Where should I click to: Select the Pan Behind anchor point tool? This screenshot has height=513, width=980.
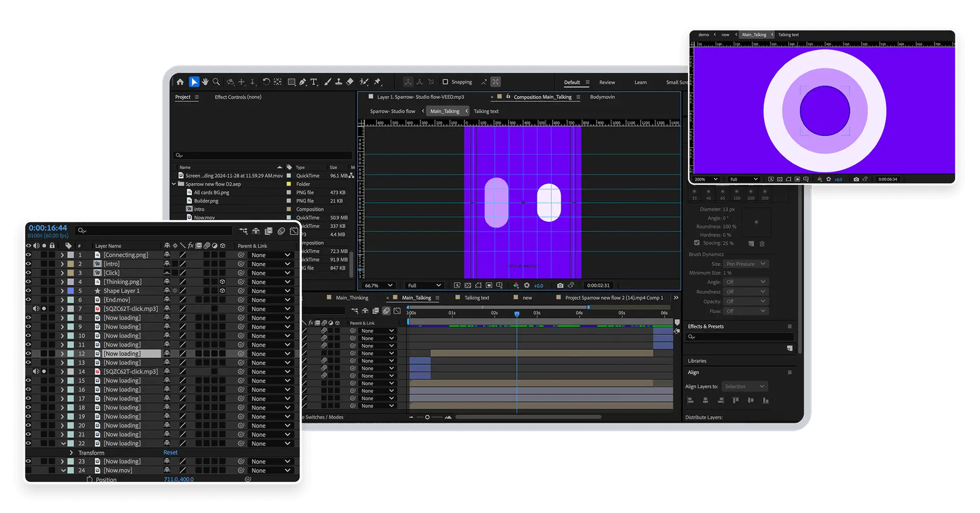(x=278, y=82)
